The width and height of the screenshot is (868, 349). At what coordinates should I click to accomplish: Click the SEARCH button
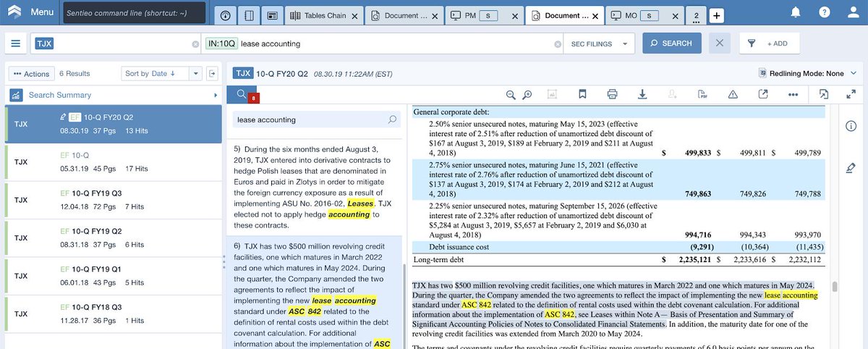(x=672, y=43)
